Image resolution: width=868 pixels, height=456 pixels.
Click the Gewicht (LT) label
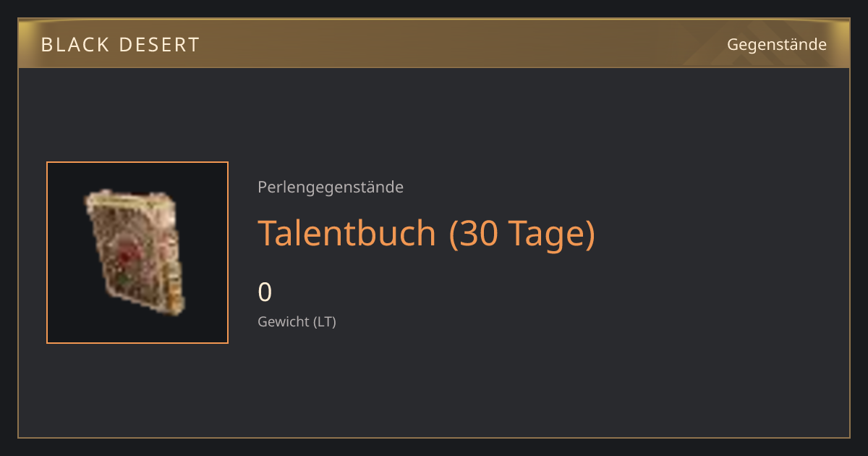coord(297,322)
